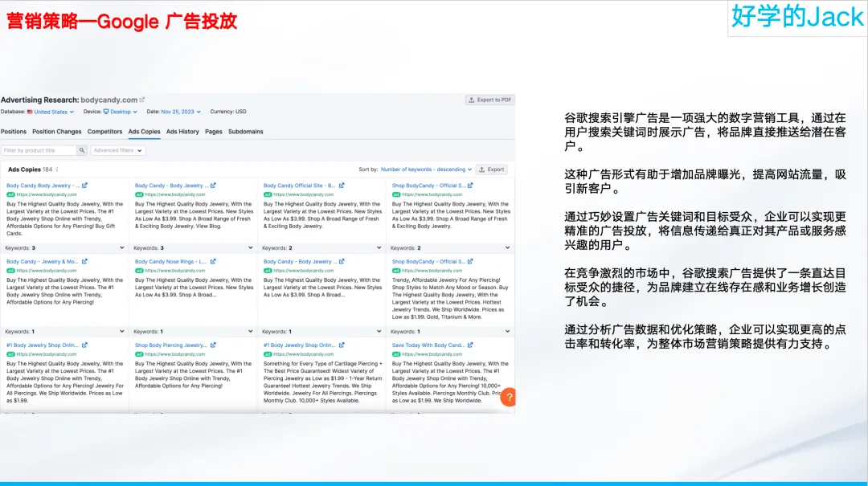Image resolution: width=868 pixels, height=486 pixels.
Task: Click the info icon beside Ads Copies 184
Action: pos(57,169)
